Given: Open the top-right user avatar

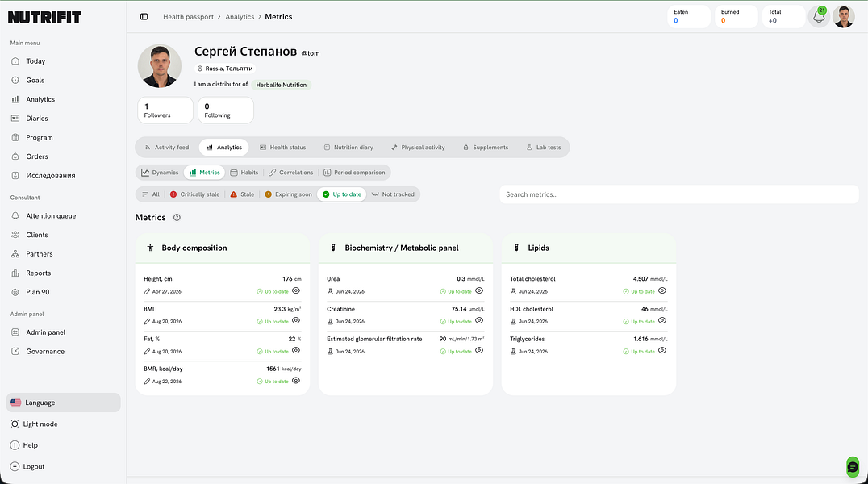Looking at the screenshot, I should [844, 17].
